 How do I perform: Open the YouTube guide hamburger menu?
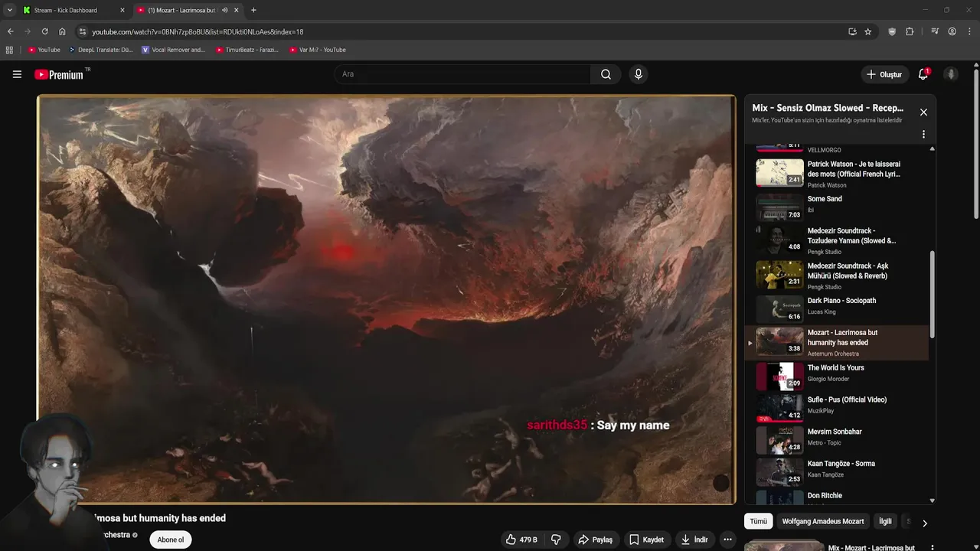coord(17,74)
